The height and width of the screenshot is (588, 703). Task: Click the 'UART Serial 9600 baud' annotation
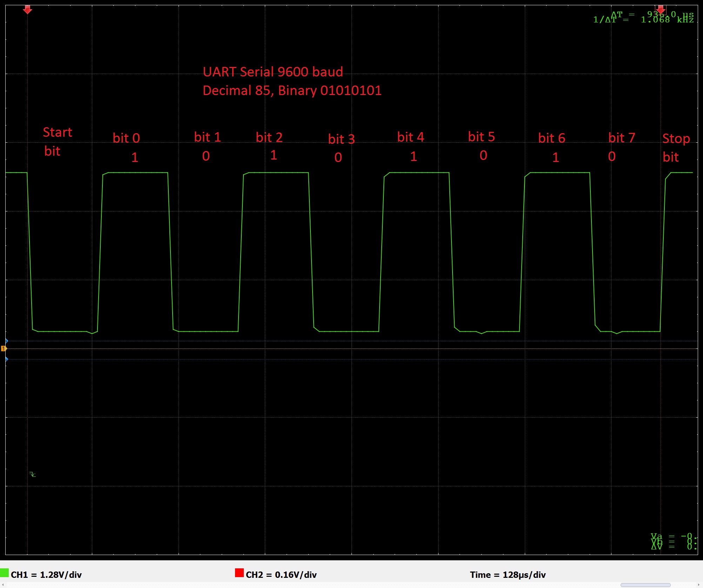[x=273, y=72]
